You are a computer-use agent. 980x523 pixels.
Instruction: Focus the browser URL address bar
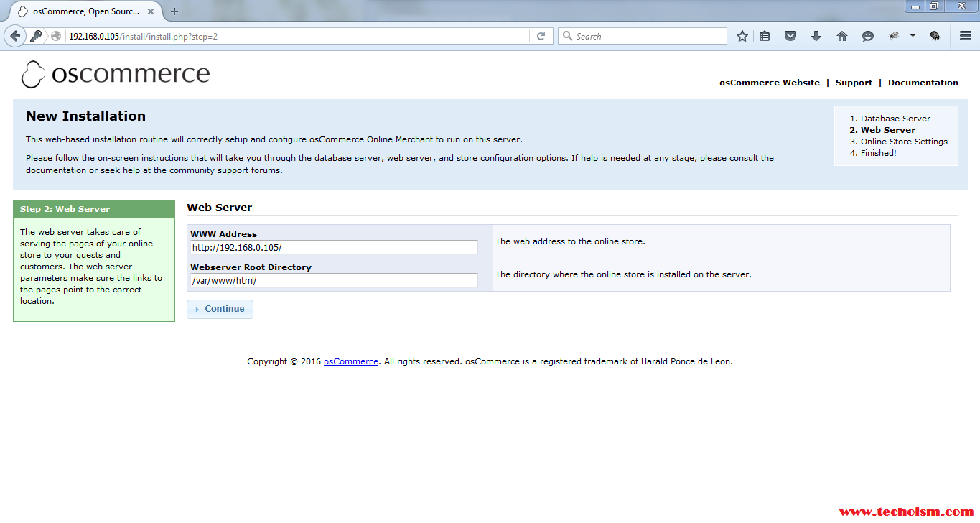point(298,36)
